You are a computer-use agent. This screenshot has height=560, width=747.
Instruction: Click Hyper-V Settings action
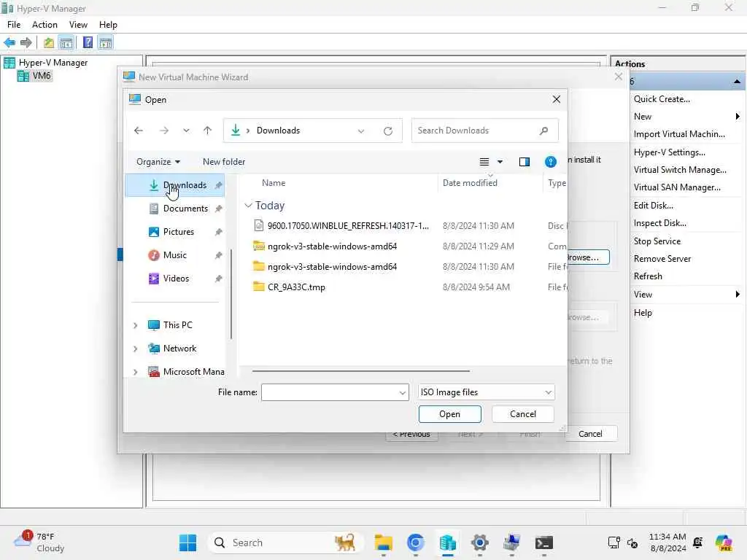pos(670,152)
